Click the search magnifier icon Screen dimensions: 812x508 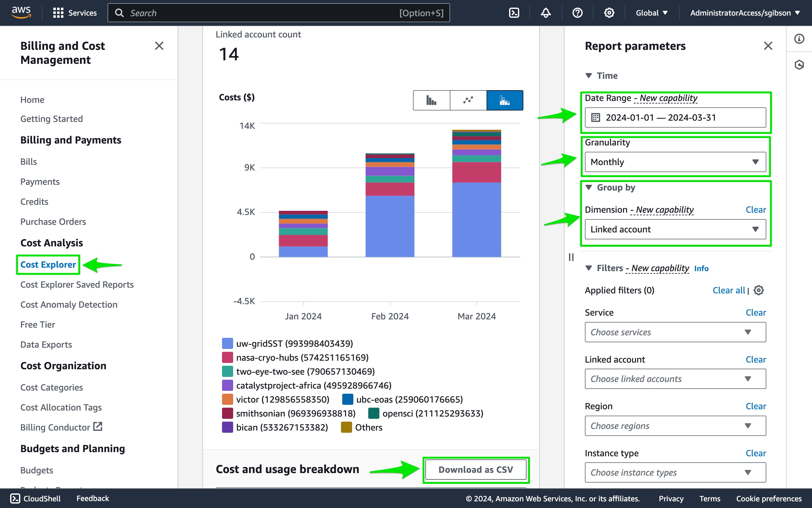[119, 13]
